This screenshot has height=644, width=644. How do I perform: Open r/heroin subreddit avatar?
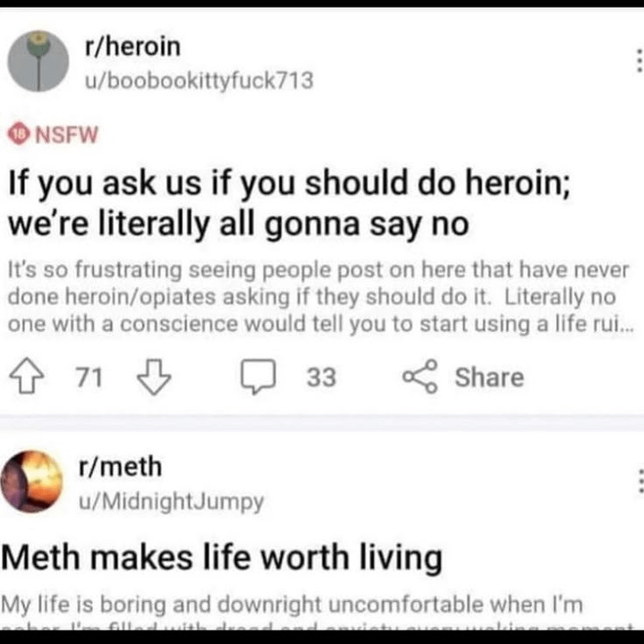pos(38,61)
